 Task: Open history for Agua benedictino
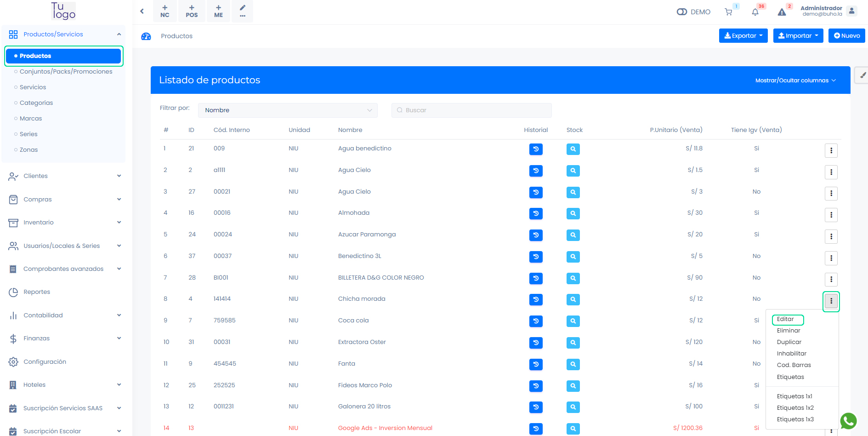(536, 149)
